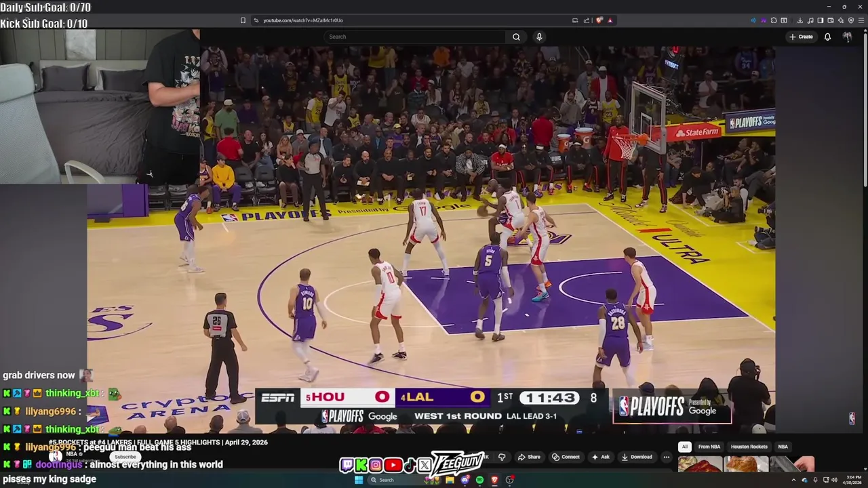
Task: Open the Brave Wallet icon
Action: pos(831,20)
